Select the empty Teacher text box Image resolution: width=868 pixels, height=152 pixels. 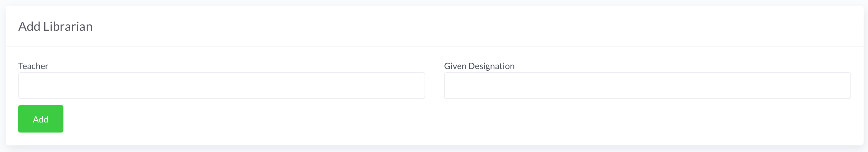(x=221, y=86)
